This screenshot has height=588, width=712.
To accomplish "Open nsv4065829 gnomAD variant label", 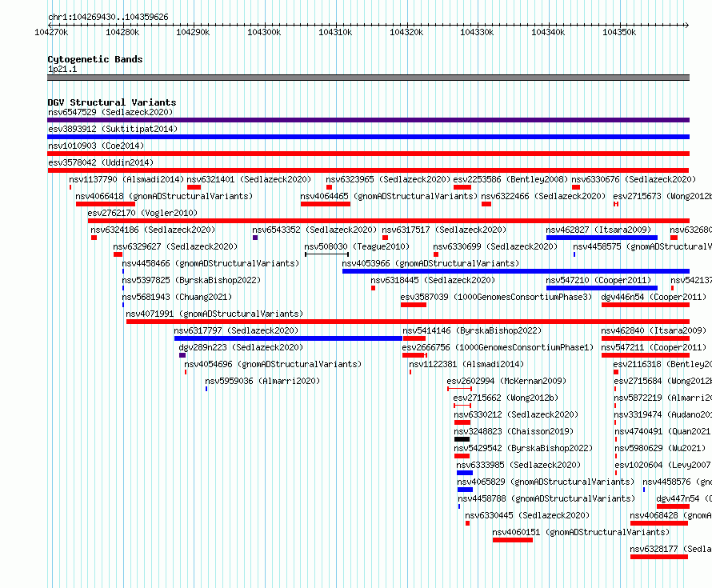I will [x=546, y=482].
